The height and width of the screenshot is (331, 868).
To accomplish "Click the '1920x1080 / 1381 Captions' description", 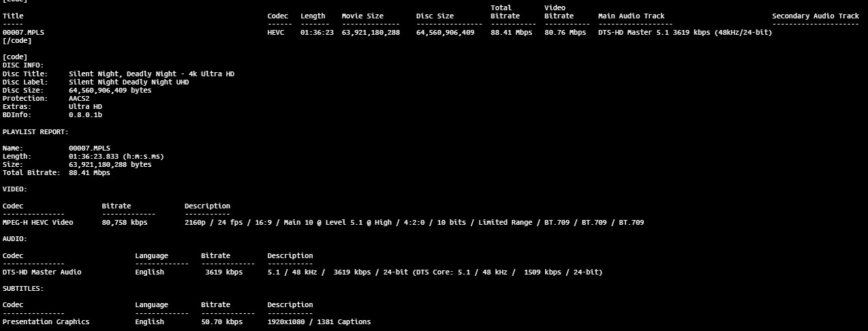I will pos(319,321).
